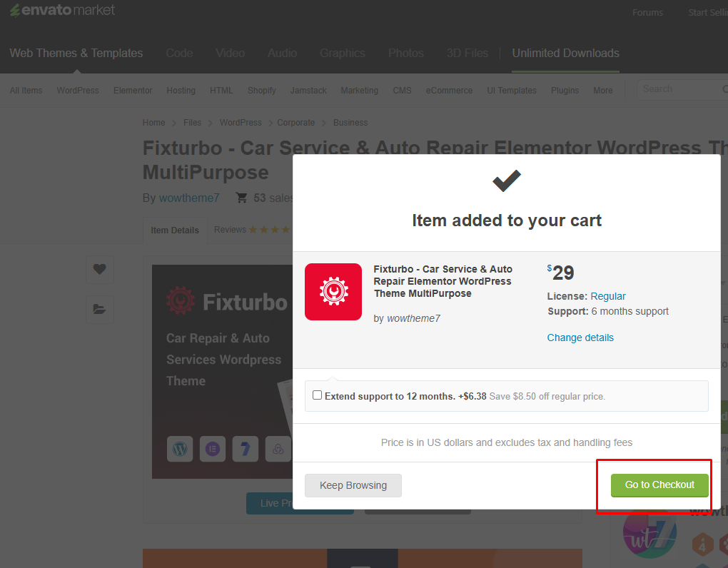
Task: Click Keep Browsing button
Action: coord(353,485)
